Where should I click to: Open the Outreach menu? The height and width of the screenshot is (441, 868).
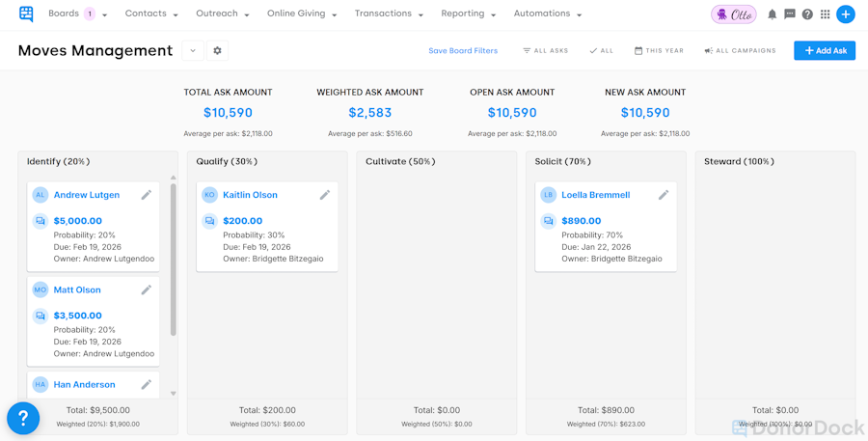pos(223,14)
